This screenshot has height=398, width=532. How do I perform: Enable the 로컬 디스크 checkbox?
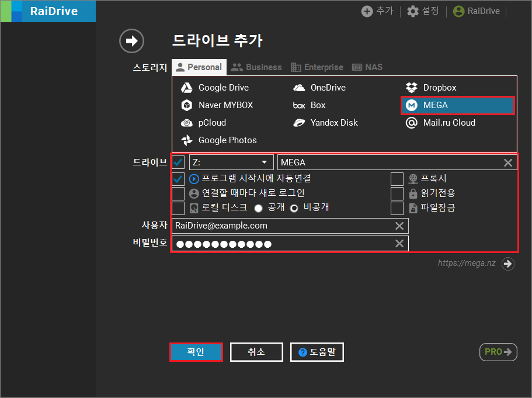178,208
